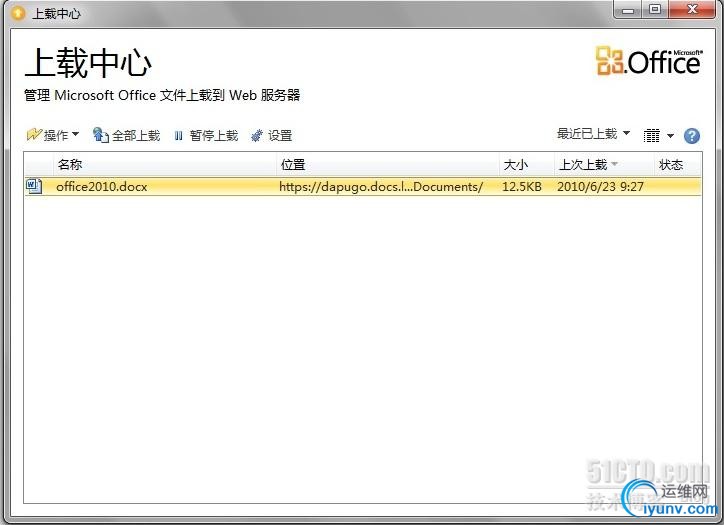Click the 全部上载 upload all button

click(x=127, y=135)
